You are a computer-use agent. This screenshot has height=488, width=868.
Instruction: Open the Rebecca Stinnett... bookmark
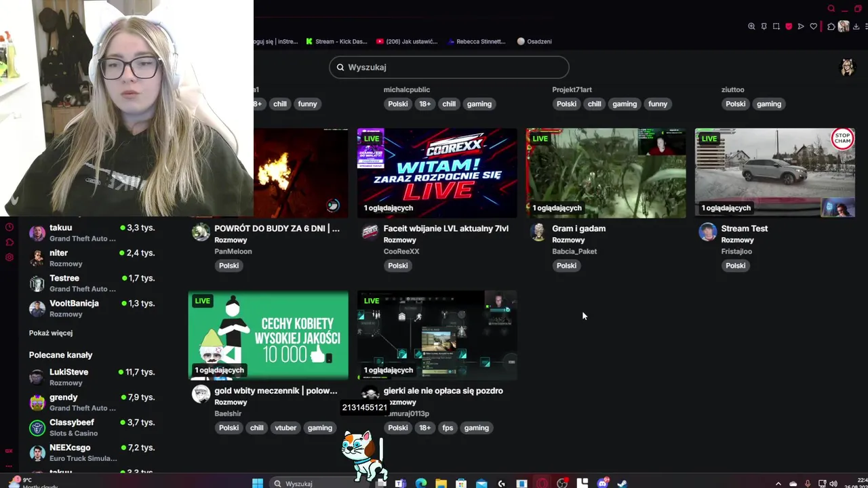(x=476, y=41)
